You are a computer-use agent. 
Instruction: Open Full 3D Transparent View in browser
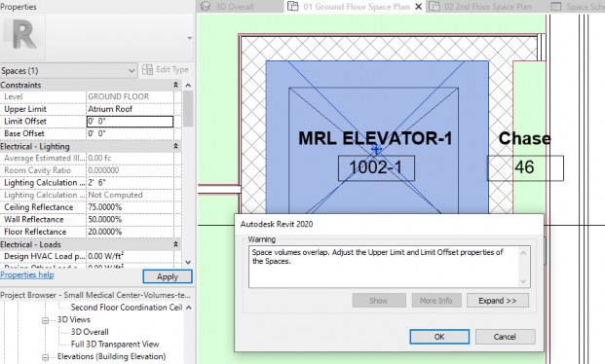115,344
